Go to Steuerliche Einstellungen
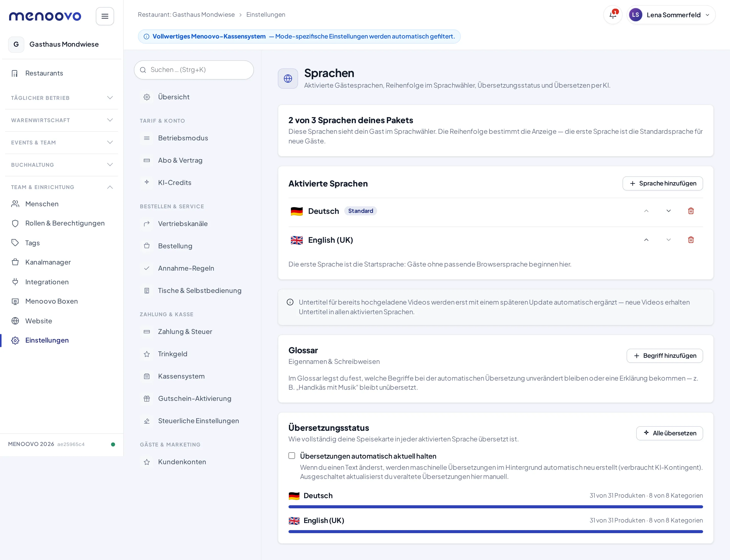Screen dimensions: 730x560 tap(194, 421)
